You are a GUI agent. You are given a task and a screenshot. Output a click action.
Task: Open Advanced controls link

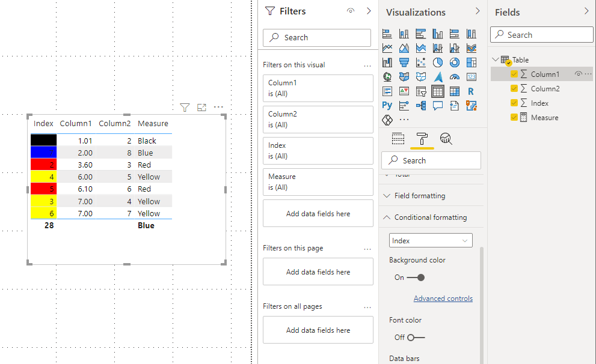[443, 299]
